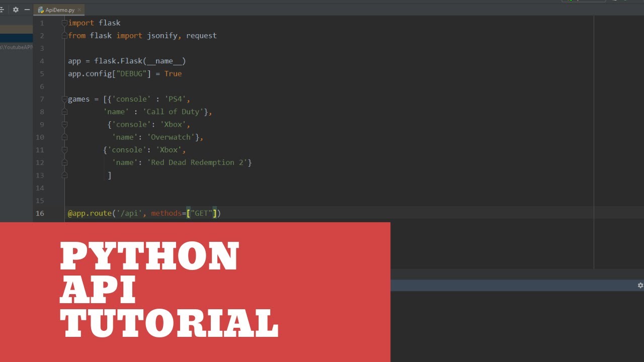Image resolution: width=644 pixels, height=362 pixels.
Task: Open the run panel gear options
Action: (x=640, y=285)
